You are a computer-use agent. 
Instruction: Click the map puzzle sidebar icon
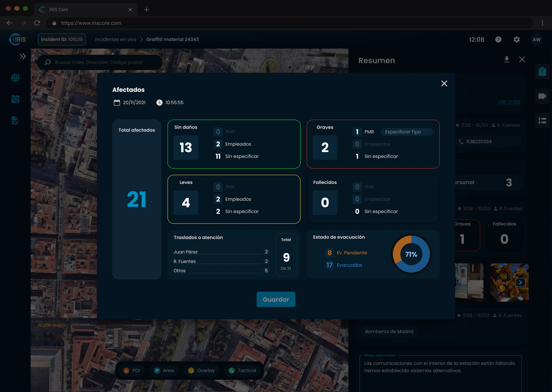(x=15, y=99)
